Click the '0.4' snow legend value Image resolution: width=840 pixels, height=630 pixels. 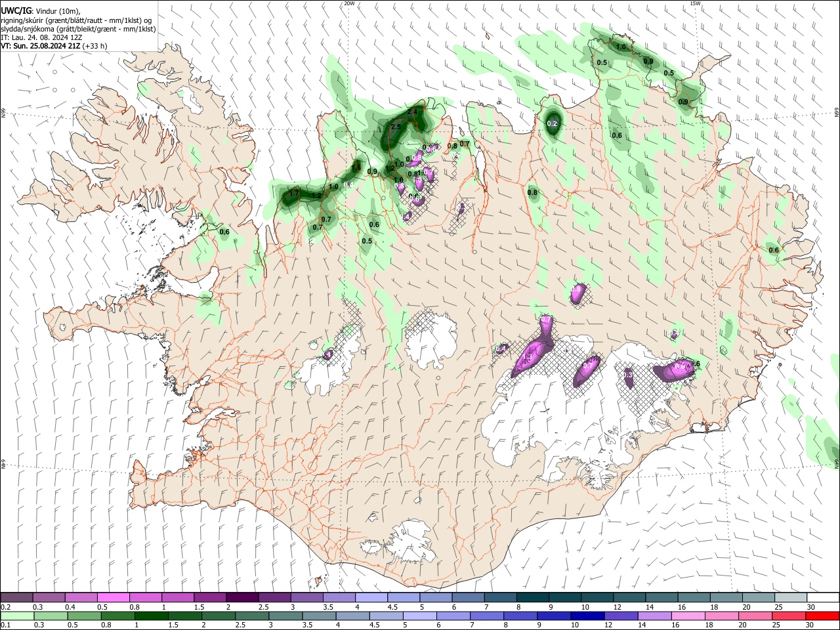point(70,607)
